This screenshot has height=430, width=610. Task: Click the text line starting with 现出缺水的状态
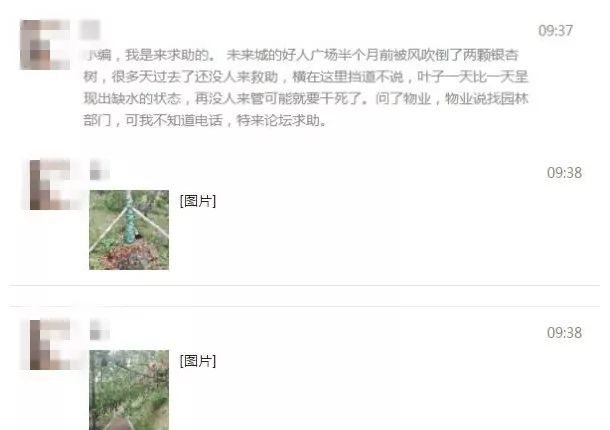point(306,99)
